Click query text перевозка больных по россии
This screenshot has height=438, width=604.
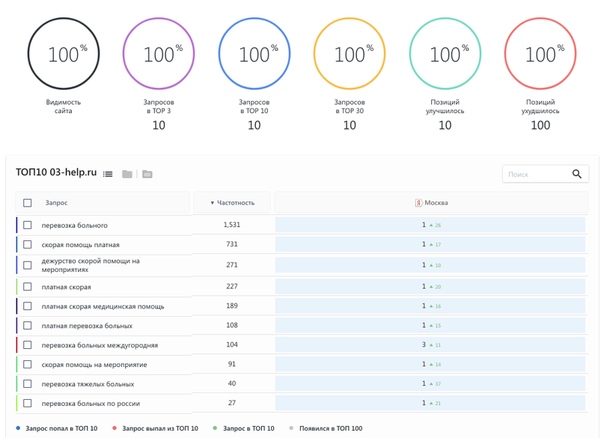(91, 404)
